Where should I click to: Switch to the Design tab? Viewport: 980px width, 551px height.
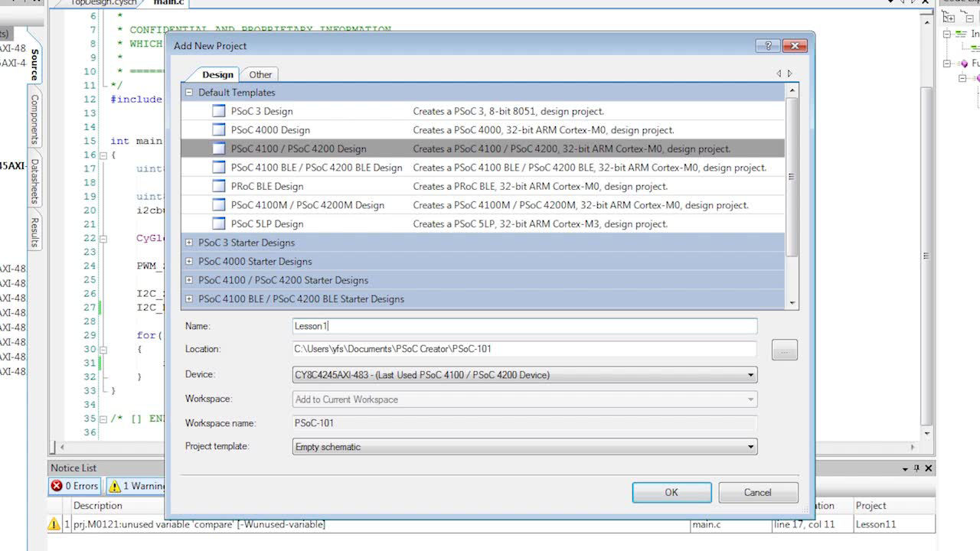217,74
